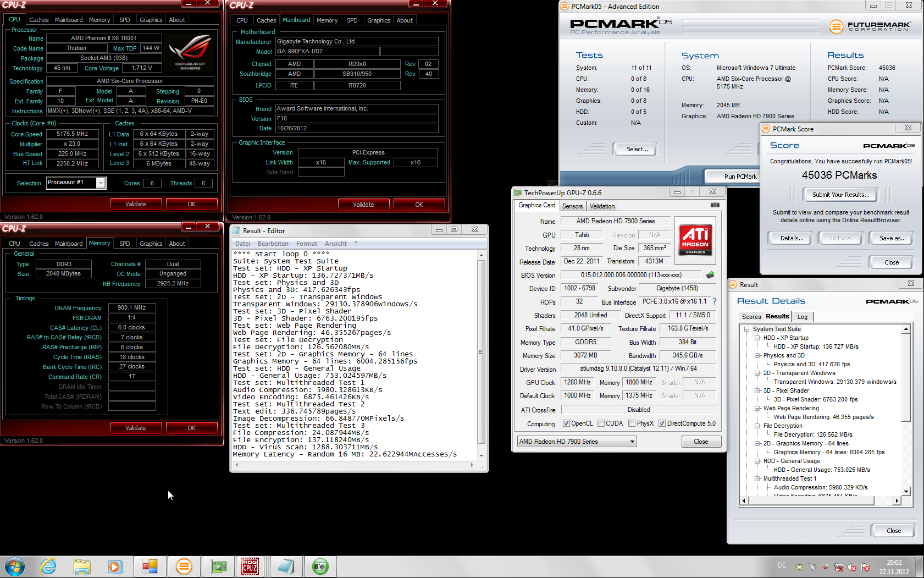Viewport: 924px width, 578px height.
Task: Toggle the CUDA checkbox in GPU-Z
Action: [x=601, y=423]
